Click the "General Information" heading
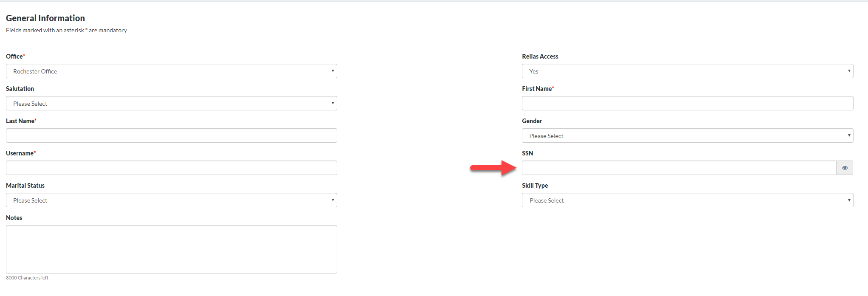The height and width of the screenshot is (296, 868). point(45,18)
